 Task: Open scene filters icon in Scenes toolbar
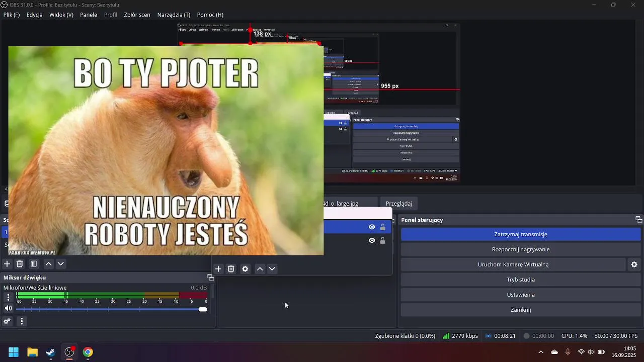34,264
